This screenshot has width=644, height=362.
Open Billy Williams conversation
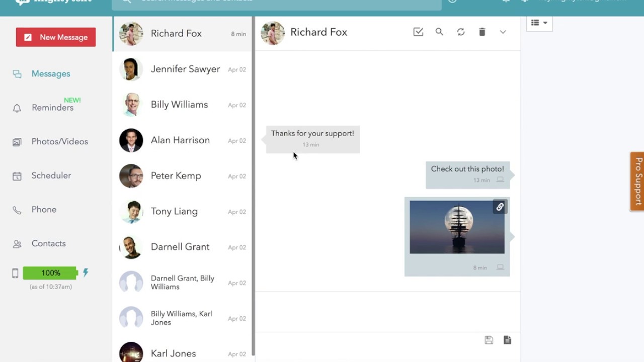[183, 105]
